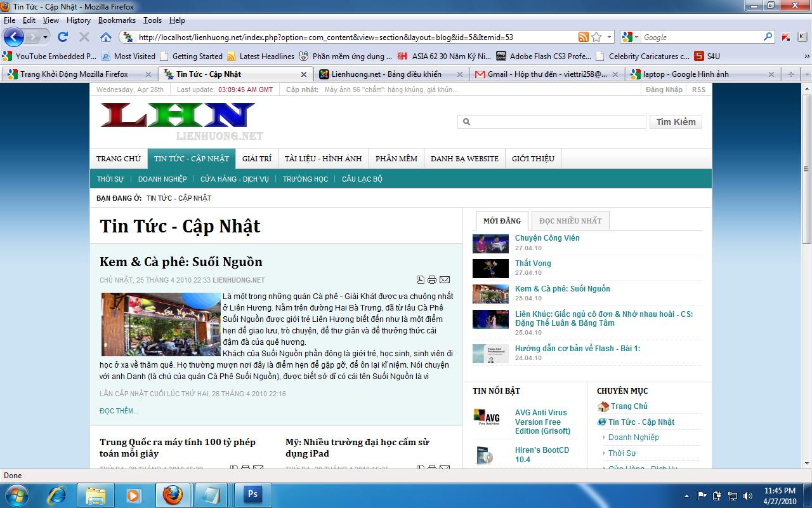Click the Tìm Kiếm search button

click(x=676, y=122)
